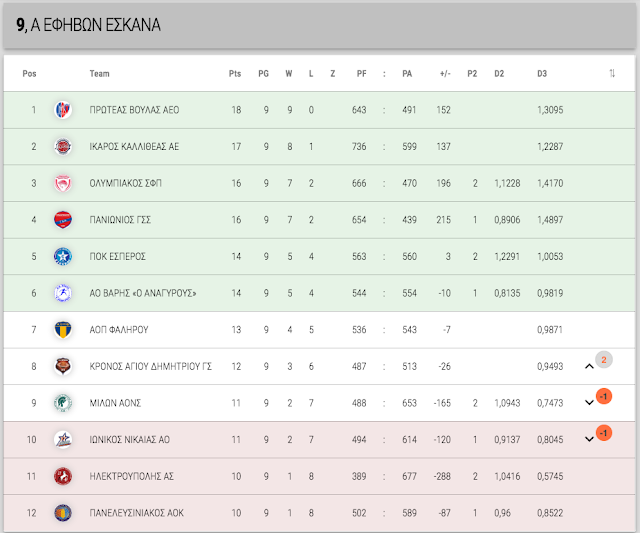Screen dimensions: 640x533
Task: Expand the down chevron on ΜΙΛΩΝ ΑΟΝΣ row
Action: (x=589, y=403)
